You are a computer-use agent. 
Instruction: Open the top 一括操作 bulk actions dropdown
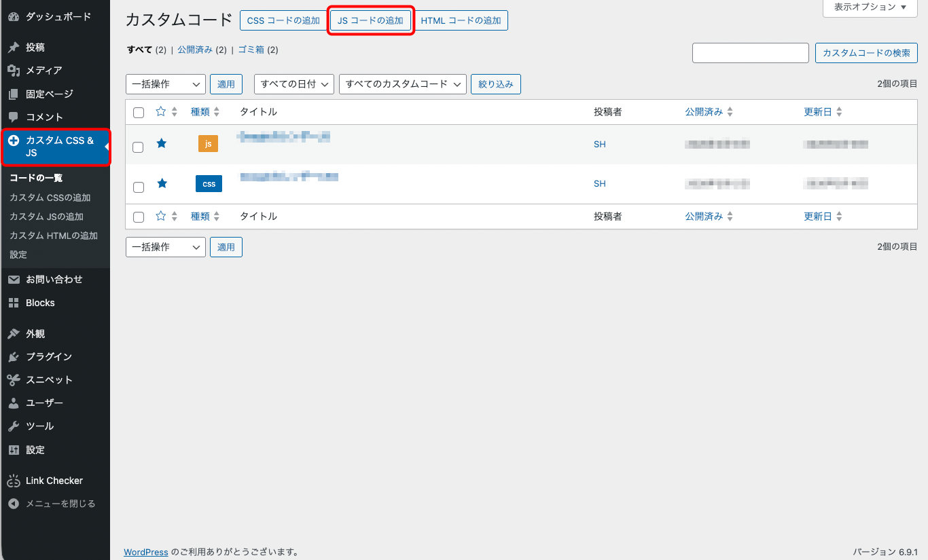[166, 84]
